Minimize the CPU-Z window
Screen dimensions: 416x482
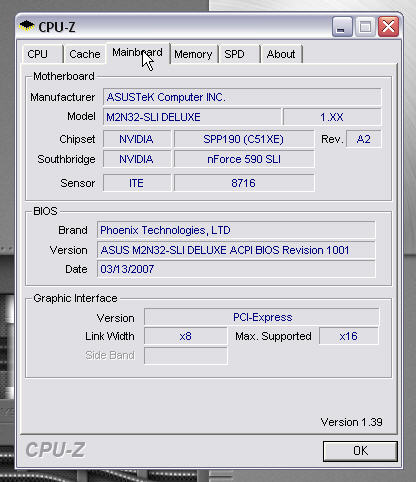(x=342, y=26)
